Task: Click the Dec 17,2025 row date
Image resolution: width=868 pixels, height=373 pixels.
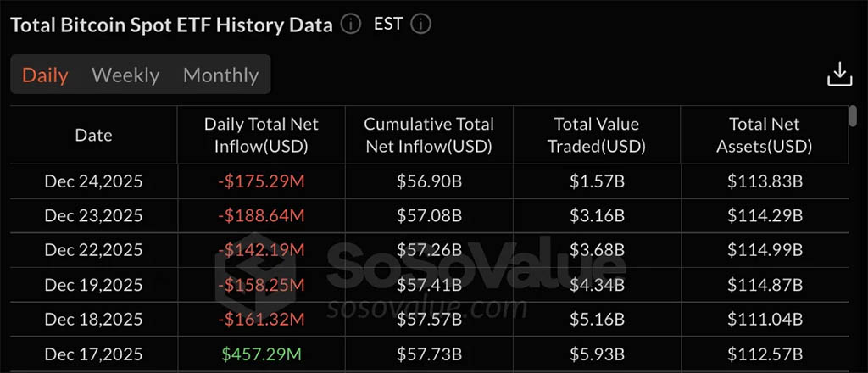Action: pyautogui.click(x=93, y=354)
